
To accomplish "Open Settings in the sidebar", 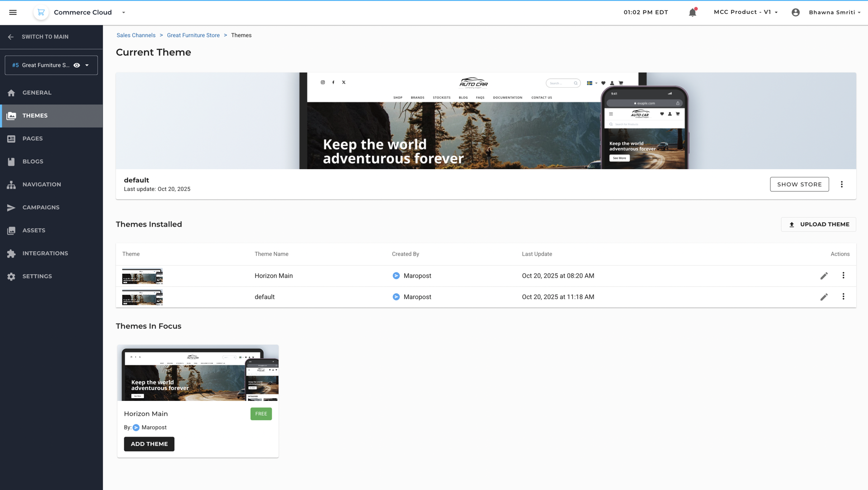I will [x=37, y=276].
